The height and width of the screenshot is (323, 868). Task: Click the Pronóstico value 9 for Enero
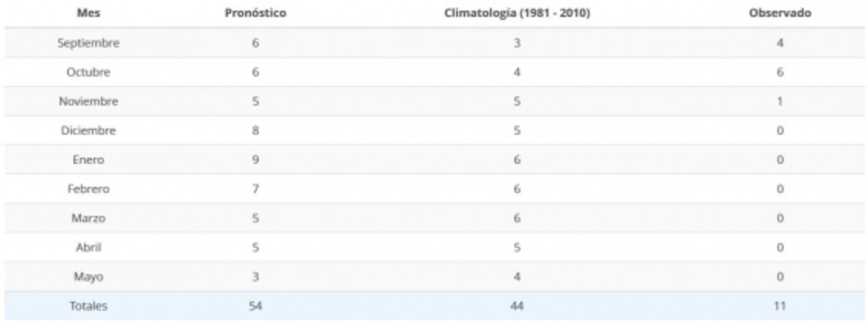click(x=255, y=159)
